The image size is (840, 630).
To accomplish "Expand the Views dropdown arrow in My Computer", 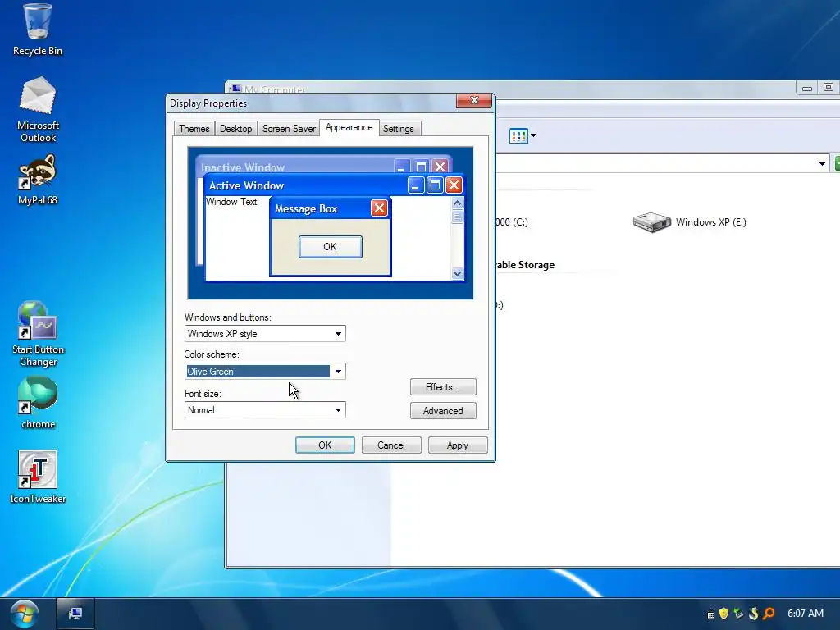I will point(533,135).
